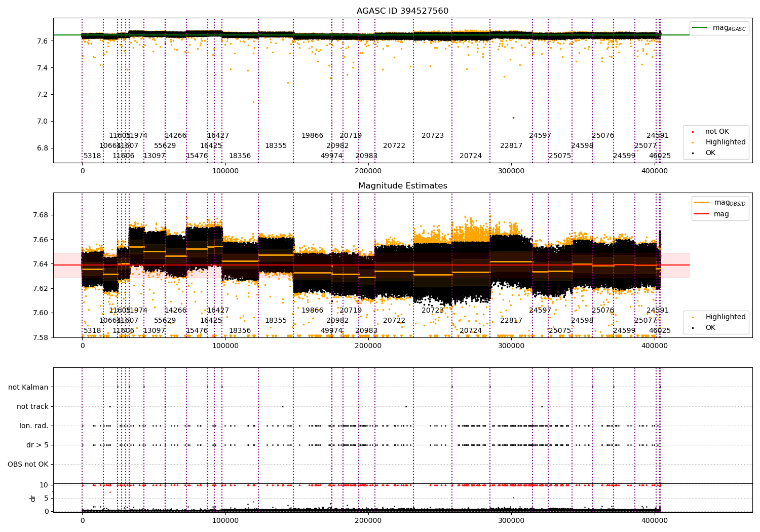Click the 7.4 y tick in the top plot

[43, 68]
